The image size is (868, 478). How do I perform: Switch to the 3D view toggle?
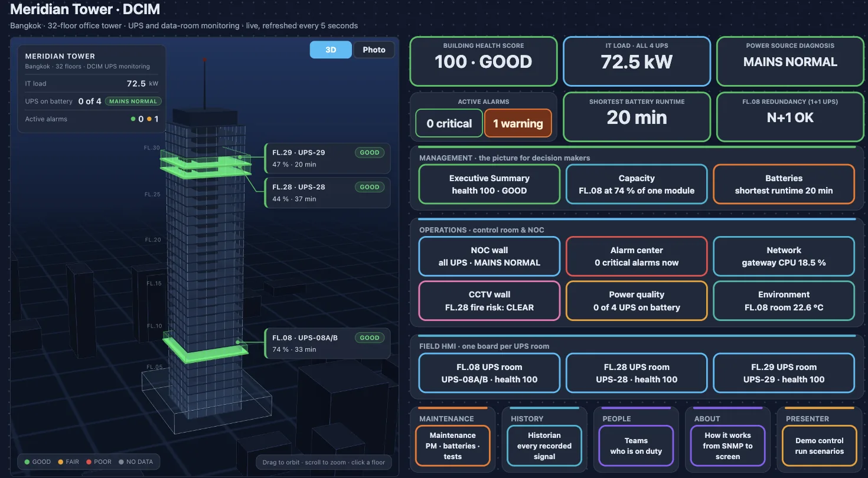pos(331,50)
